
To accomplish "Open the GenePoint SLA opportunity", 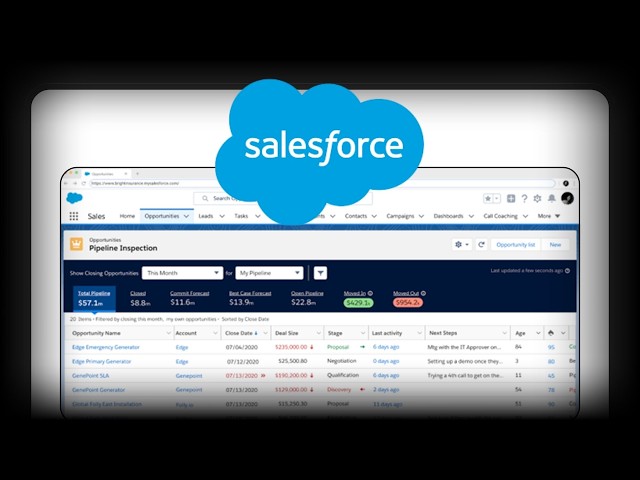I will click(91, 376).
